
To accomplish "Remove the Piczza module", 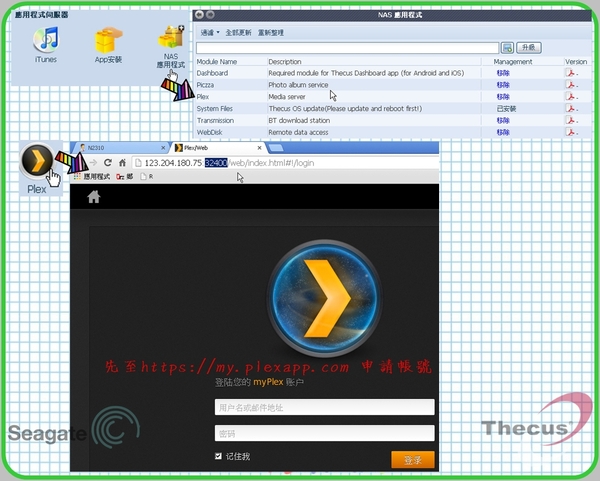I will point(503,85).
